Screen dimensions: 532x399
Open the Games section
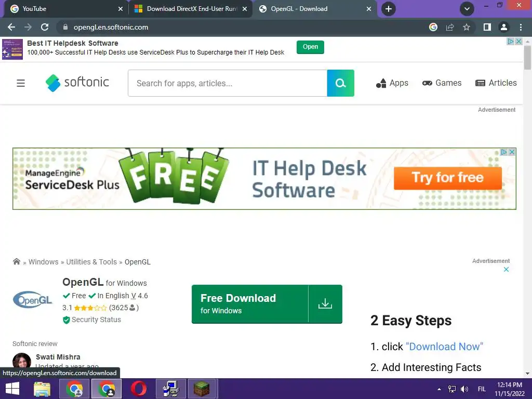[442, 83]
